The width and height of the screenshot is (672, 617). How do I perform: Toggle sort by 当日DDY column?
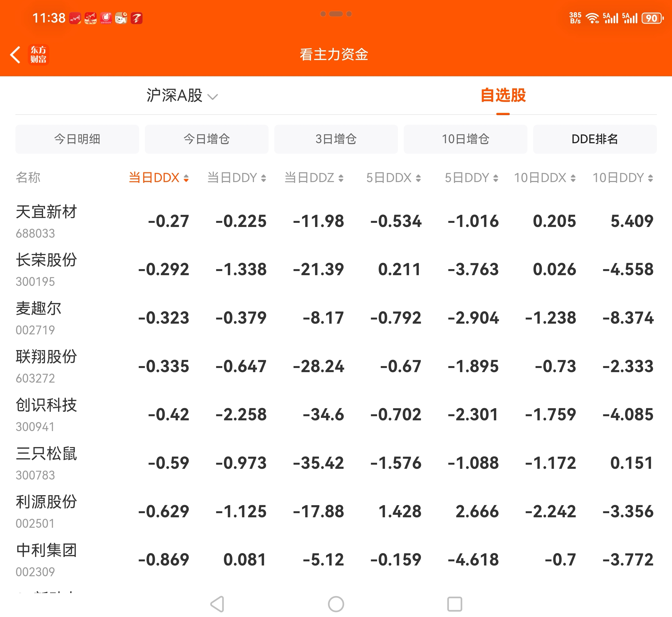coord(236,178)
